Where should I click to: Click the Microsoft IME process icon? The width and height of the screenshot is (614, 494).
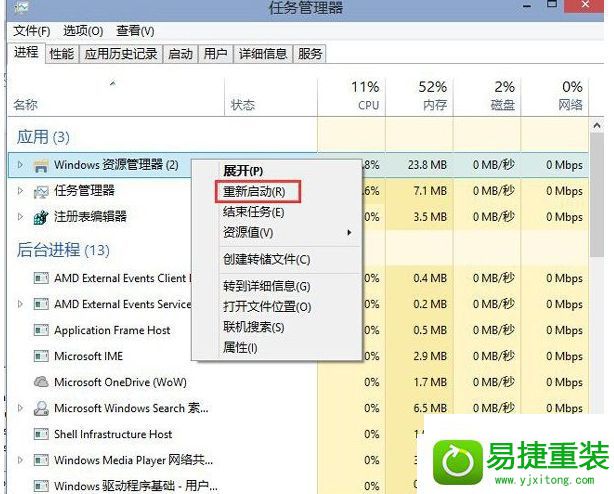coord(41,356)
